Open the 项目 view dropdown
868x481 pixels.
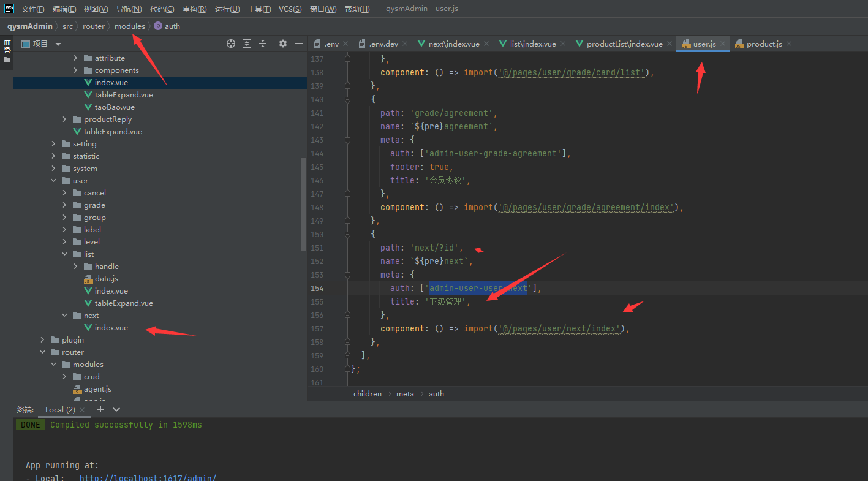(x=58, y=44)
